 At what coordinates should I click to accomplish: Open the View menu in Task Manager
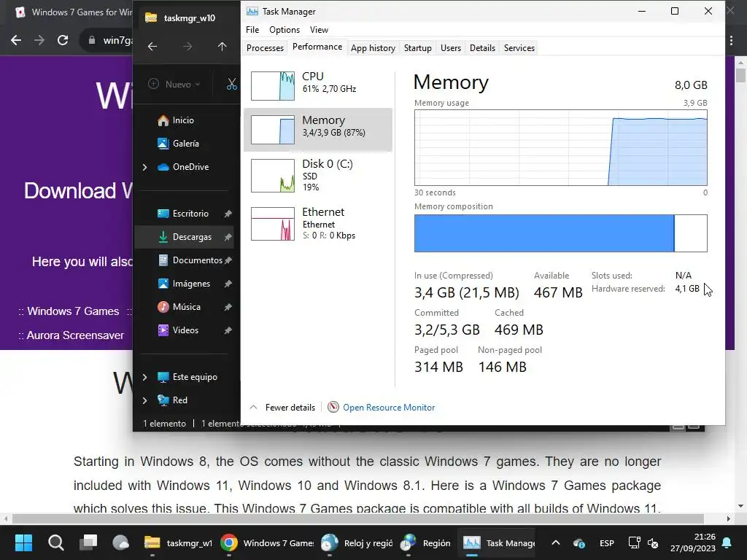[x=319, y=29]
